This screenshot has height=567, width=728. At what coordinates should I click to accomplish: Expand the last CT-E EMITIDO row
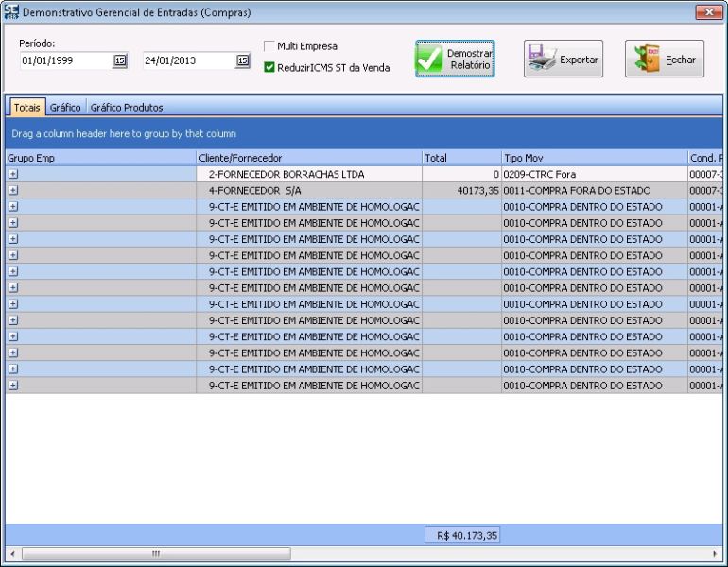[13, 385]
